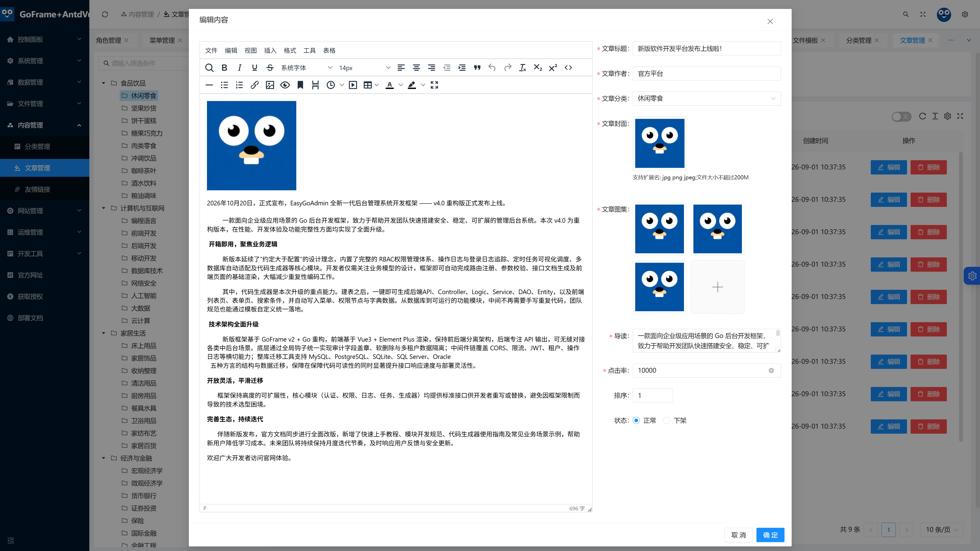Focus the 文章标题 input field
The image size is (980, 551).
tap(706, 48)
